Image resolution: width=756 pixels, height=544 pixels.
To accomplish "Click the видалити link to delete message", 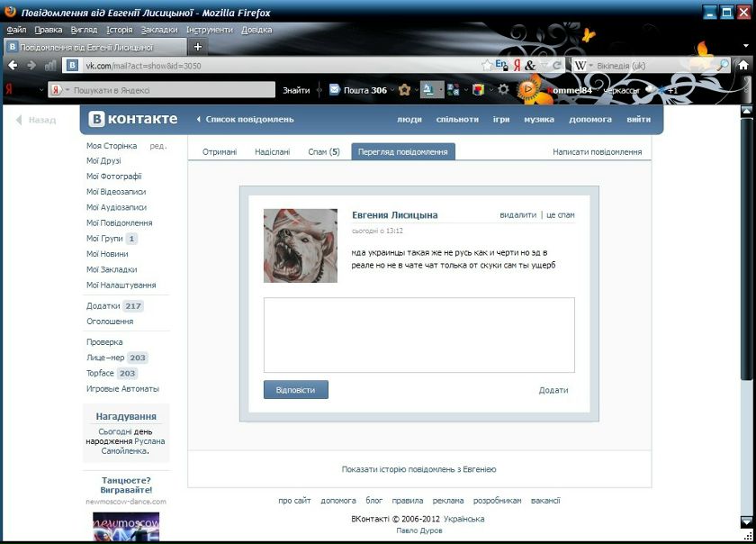I will 517,215.
